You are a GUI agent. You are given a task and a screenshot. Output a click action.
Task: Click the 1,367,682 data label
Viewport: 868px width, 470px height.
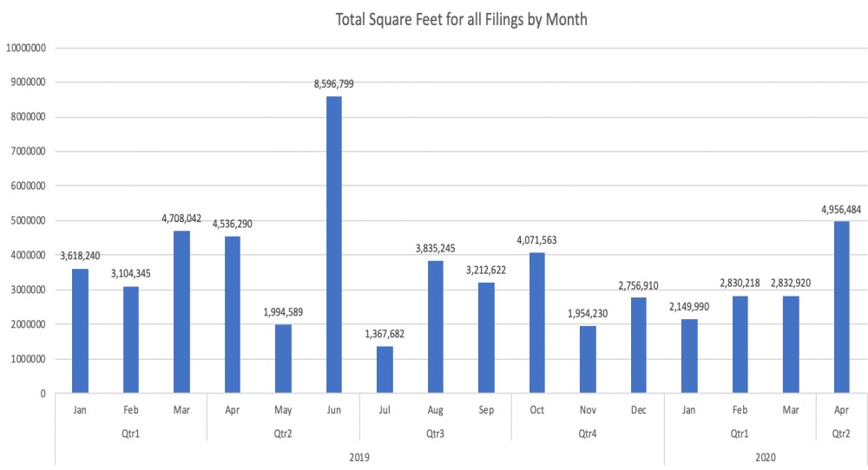pos(385,334)
